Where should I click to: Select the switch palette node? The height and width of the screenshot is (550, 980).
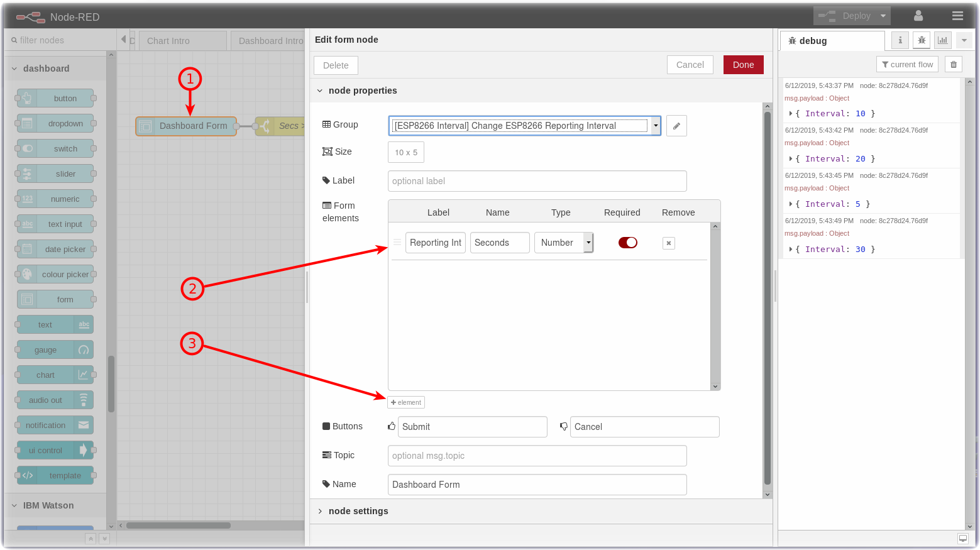tap(55, 148)
